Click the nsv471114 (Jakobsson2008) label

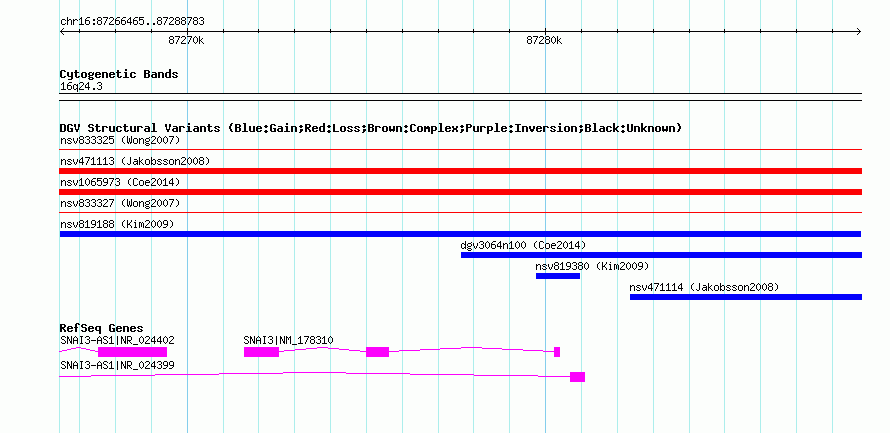[704, 287]
